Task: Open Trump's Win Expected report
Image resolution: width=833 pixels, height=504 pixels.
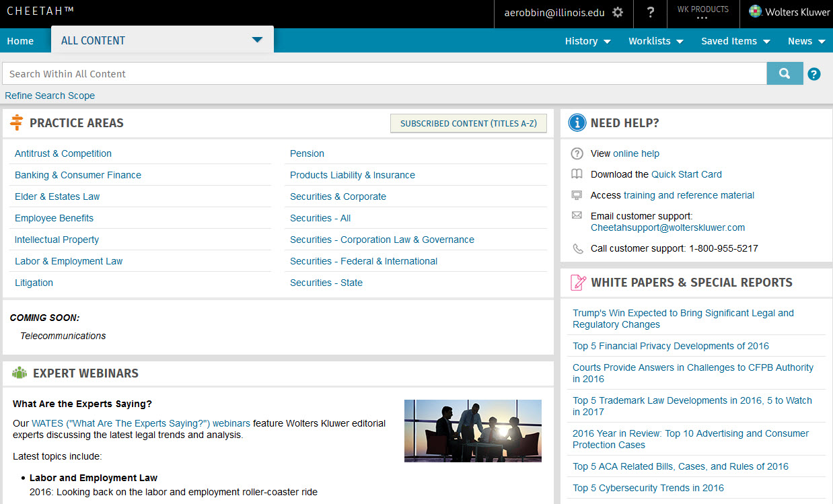Action: coord(683,319)
